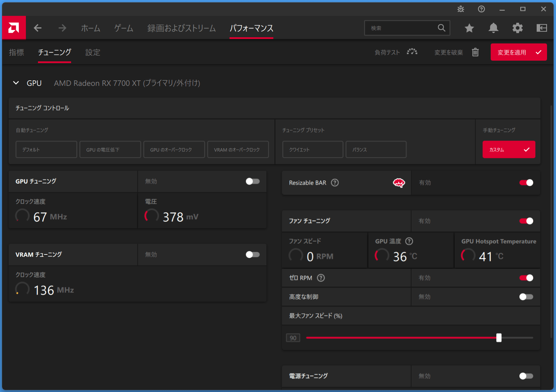The width and height of the screenshot is (556, 392).
Task: Select the VRAM のオーバークロック button
Action: [x=238, y=150]
